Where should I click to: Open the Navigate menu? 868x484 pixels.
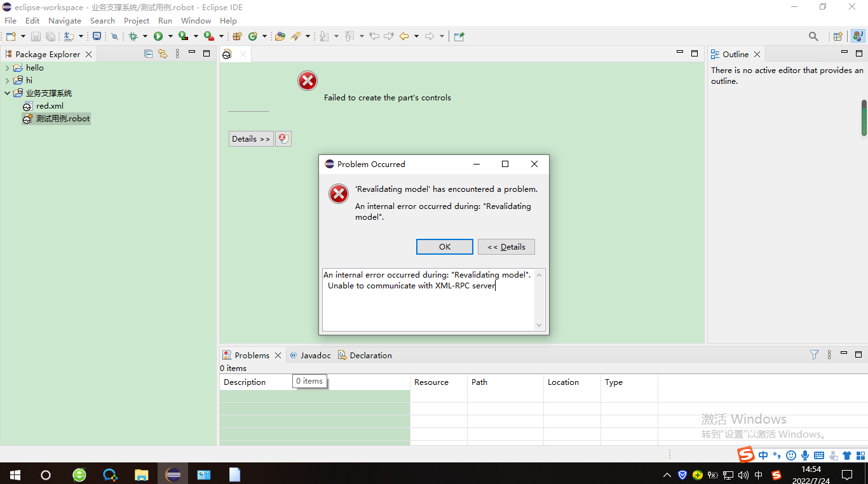(64, 21)
